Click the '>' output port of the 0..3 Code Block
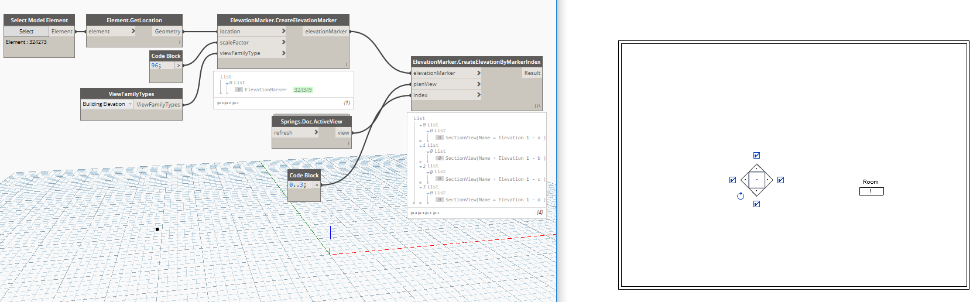The image size is (980, 302). [x=317, y=185]
